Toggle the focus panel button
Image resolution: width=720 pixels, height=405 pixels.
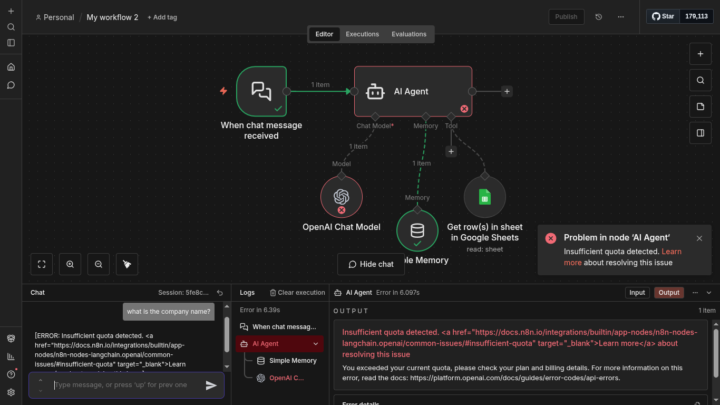pyautogui.click(x=700, y=133)
